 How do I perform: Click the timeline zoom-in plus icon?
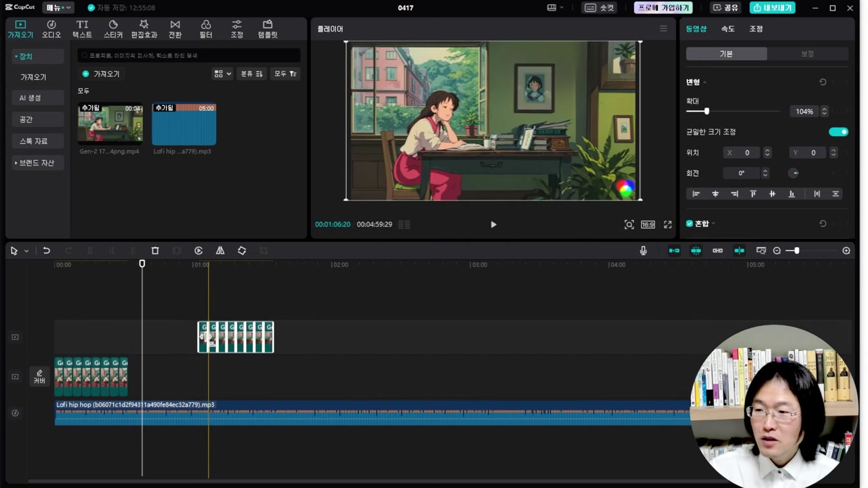point(846,250)
